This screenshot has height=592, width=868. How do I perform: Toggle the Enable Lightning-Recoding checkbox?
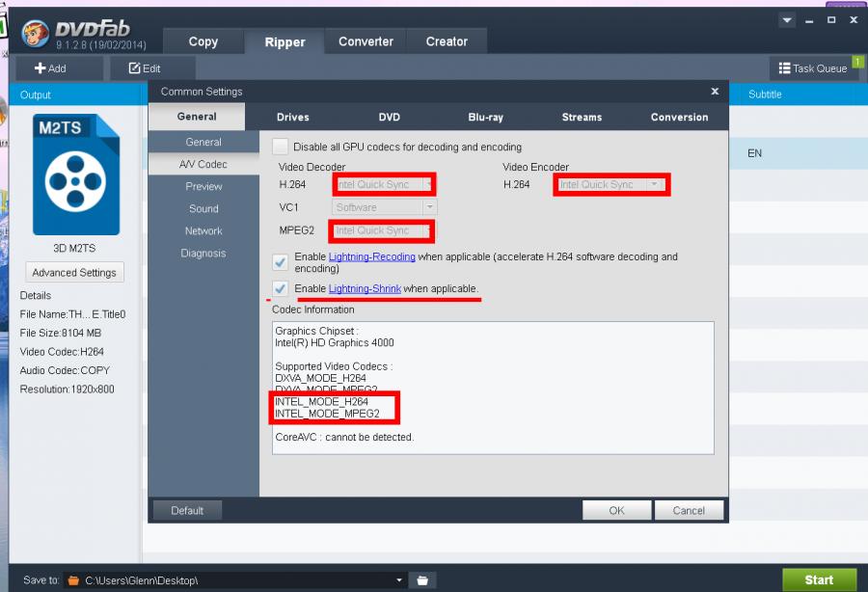click(280, 261)
